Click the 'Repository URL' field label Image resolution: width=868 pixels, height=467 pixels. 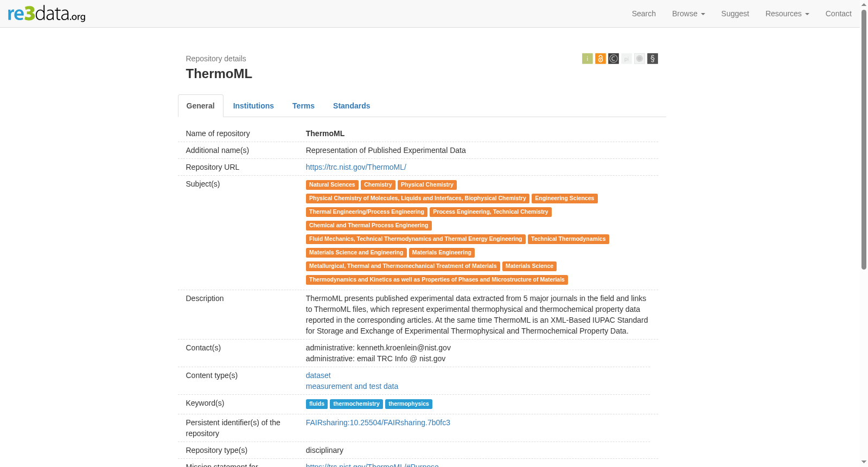pos(213,167)
